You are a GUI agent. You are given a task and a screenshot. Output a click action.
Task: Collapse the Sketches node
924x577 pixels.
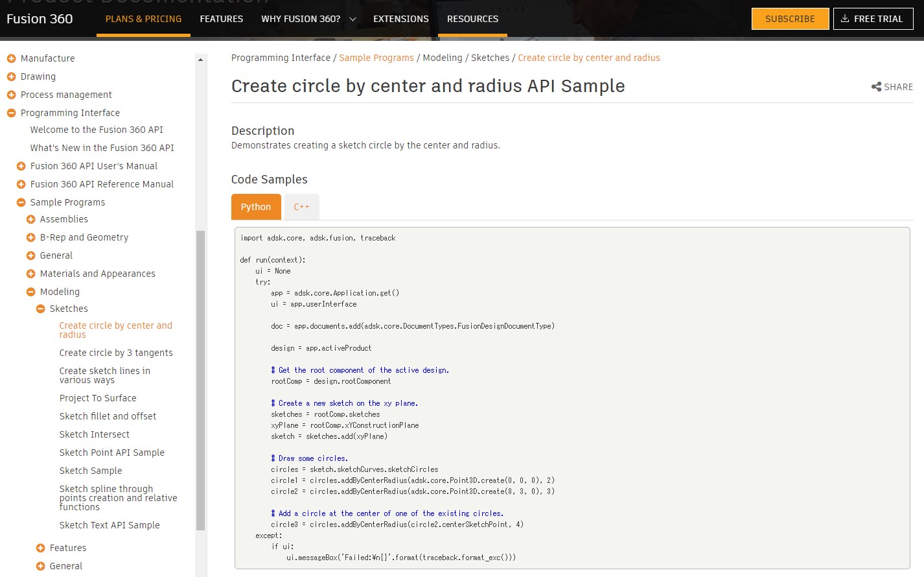click(40, 309)
